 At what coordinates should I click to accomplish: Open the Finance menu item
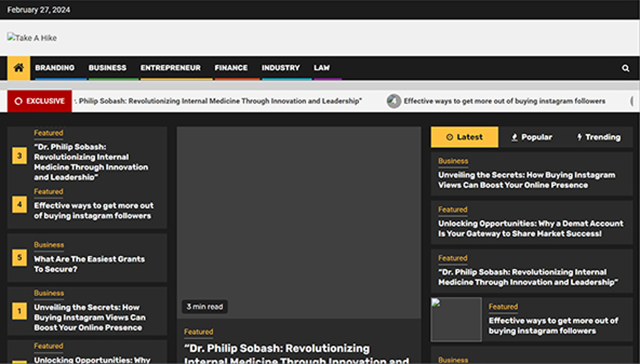pyautogui.click(x=231, y=68)
